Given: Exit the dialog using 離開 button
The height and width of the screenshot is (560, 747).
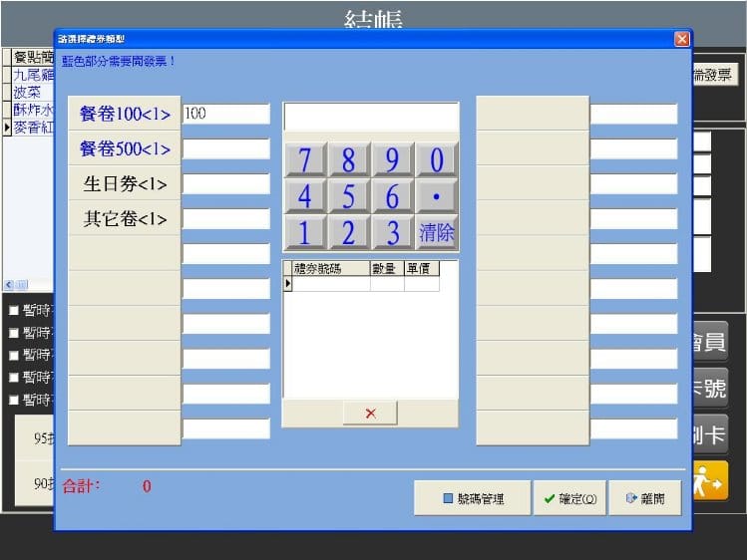Looking at the screenshot, I should [x=645, y=498].
